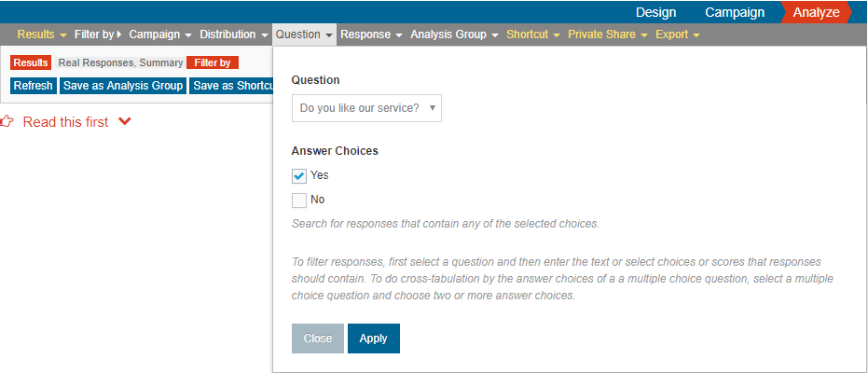Switch to the top Campaign tab
This screenshot has height=373, width=868.
735,12
